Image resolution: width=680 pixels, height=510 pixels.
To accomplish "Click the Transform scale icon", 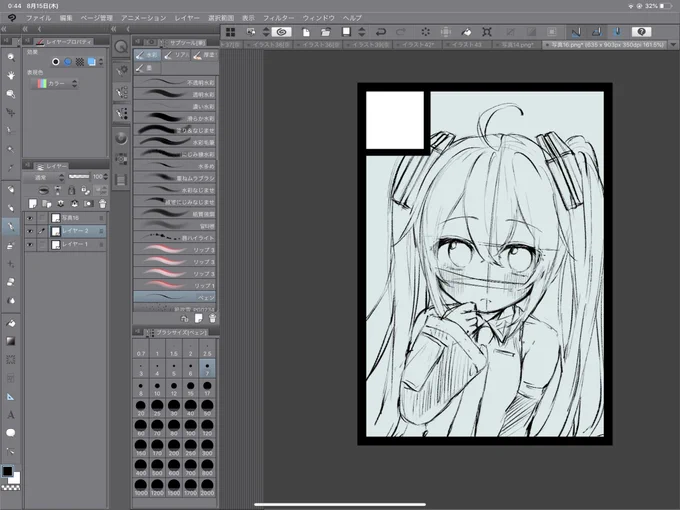I will 487,32.
